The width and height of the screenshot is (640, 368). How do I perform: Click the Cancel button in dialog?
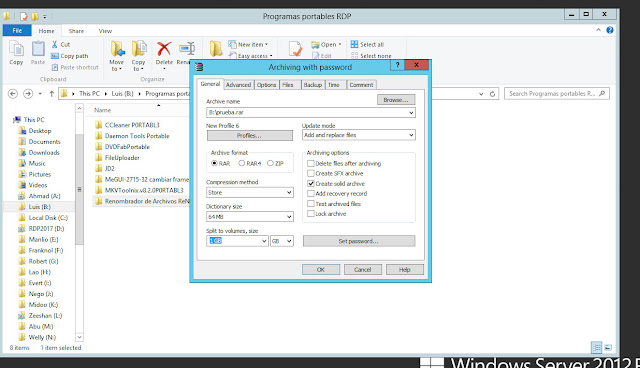363,270
